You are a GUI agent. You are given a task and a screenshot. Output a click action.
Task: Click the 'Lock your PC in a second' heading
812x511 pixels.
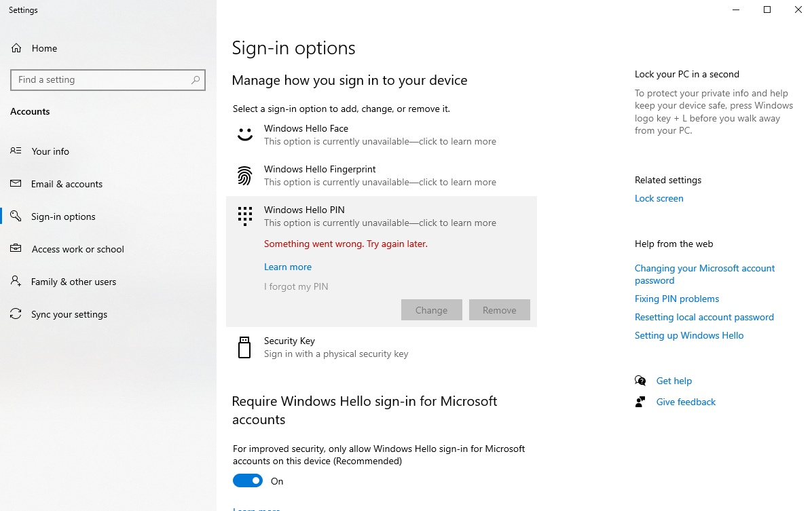click(x=686, y=74)
